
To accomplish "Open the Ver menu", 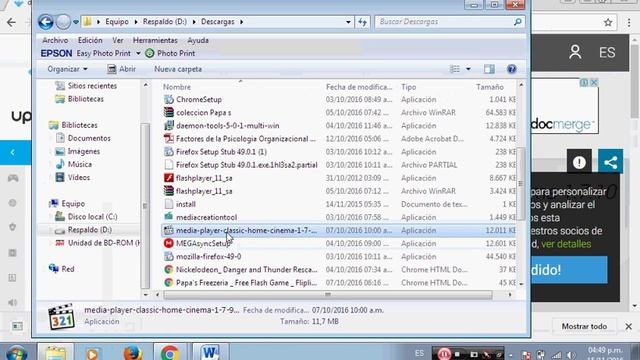I will coord(118,40).
